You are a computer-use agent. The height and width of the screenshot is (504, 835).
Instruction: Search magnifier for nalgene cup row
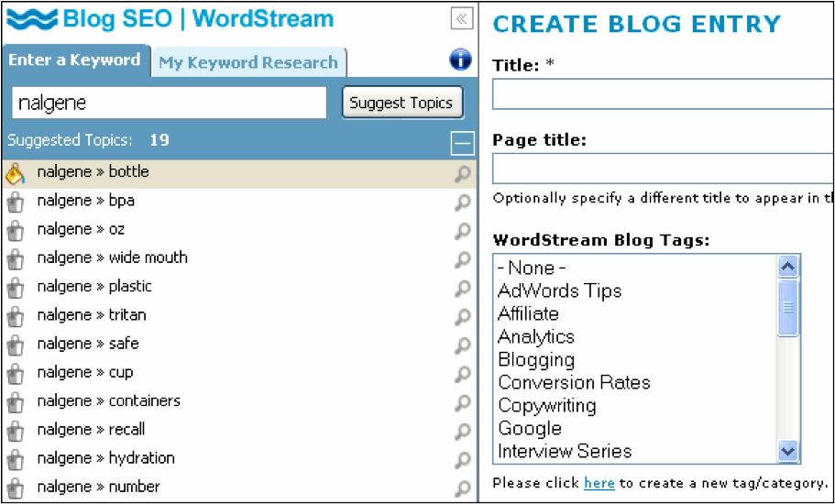[462, 375]
